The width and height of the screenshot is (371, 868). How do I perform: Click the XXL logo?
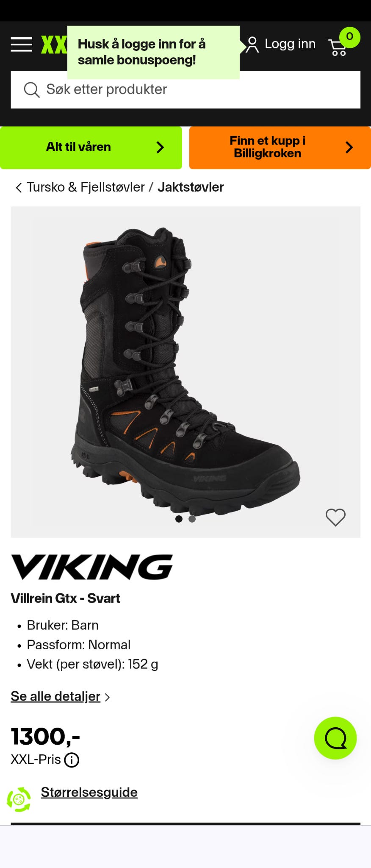(x=54, y=45)
